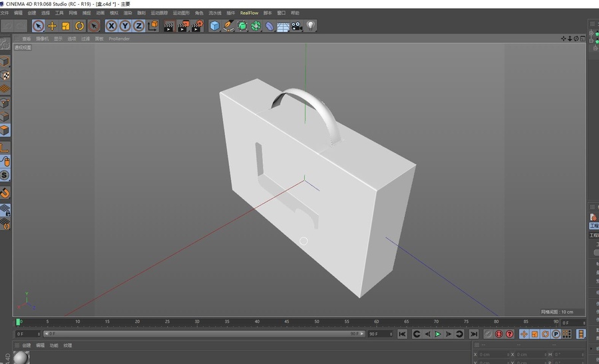Switch to Polygons mode

click(5, 130)
